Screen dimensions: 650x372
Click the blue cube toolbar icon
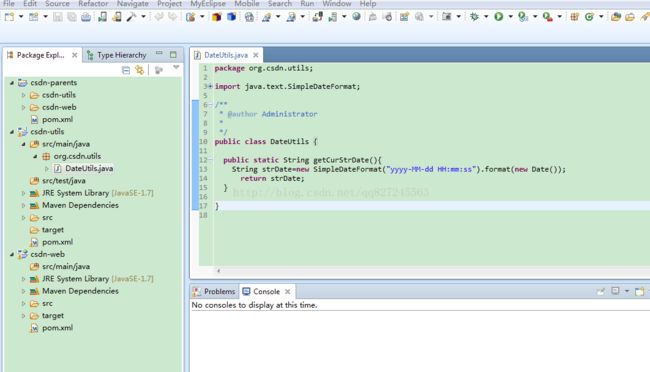click(231, 17)
